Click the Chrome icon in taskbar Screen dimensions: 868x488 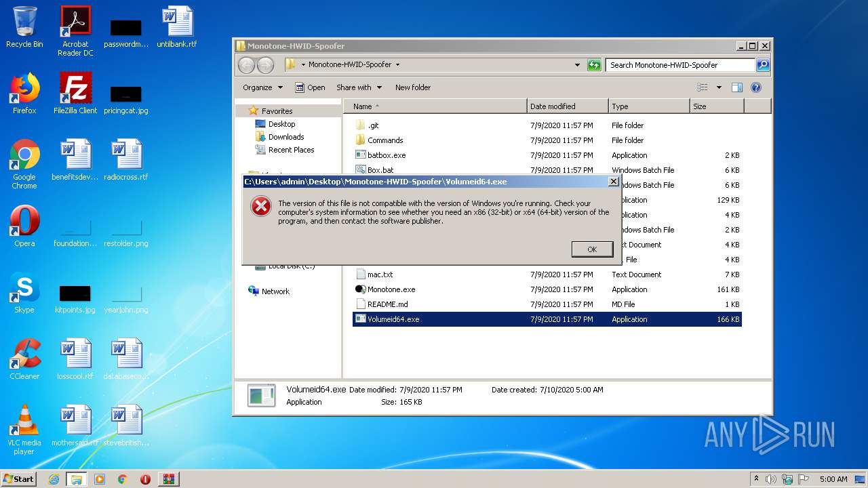pos(123,479)
